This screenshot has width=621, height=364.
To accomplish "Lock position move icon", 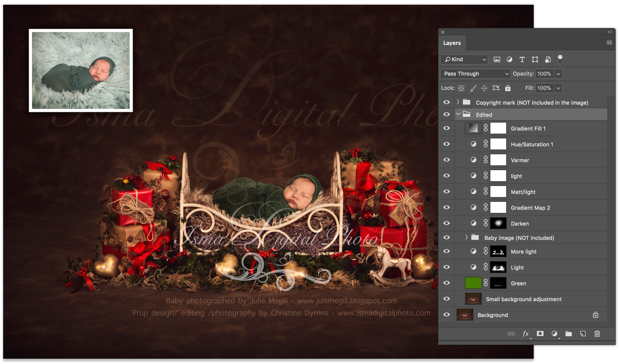I will [x=484, y=88].
